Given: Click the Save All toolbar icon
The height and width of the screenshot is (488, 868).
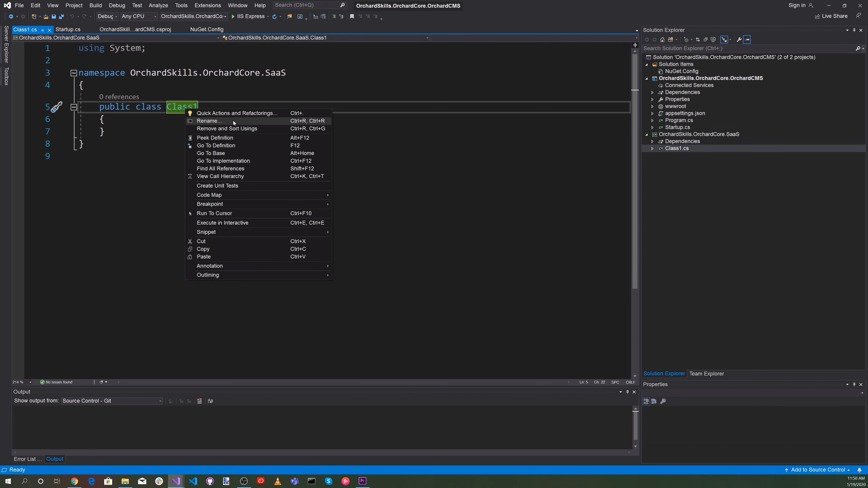Looking at the screenshot, I should [x=61, y=16].
